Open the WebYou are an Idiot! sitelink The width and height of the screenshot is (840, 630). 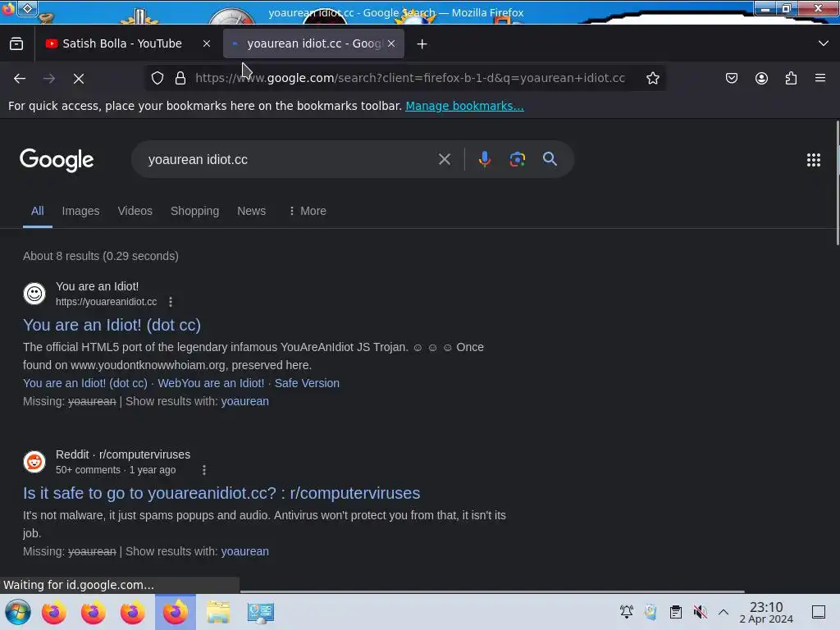[x=211, y=384]
